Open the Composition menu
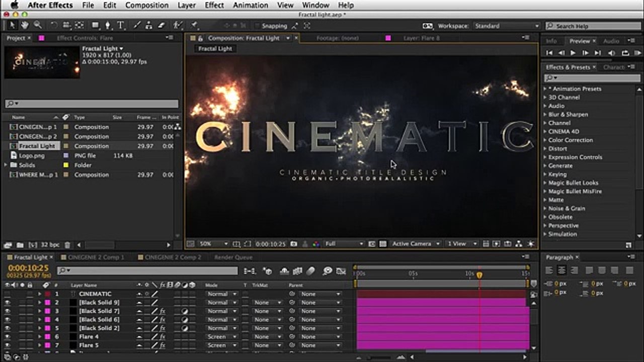This screenshot has width=644, height=362. coord(147,5)
